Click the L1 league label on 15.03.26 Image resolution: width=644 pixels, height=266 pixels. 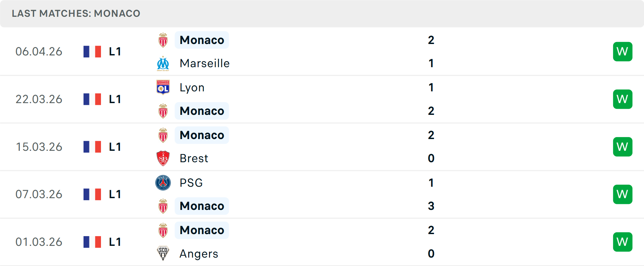click(115, 147)
